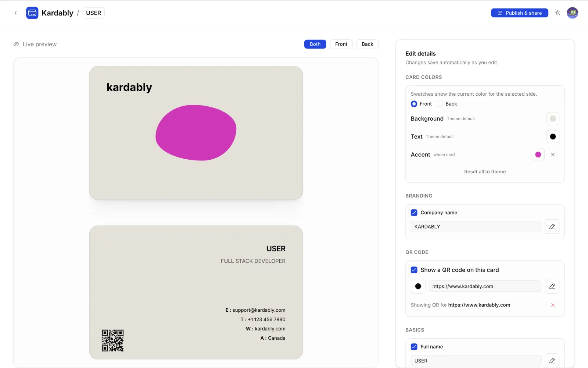
Task: Remove the QR link with red X
Action: point(553,305)
